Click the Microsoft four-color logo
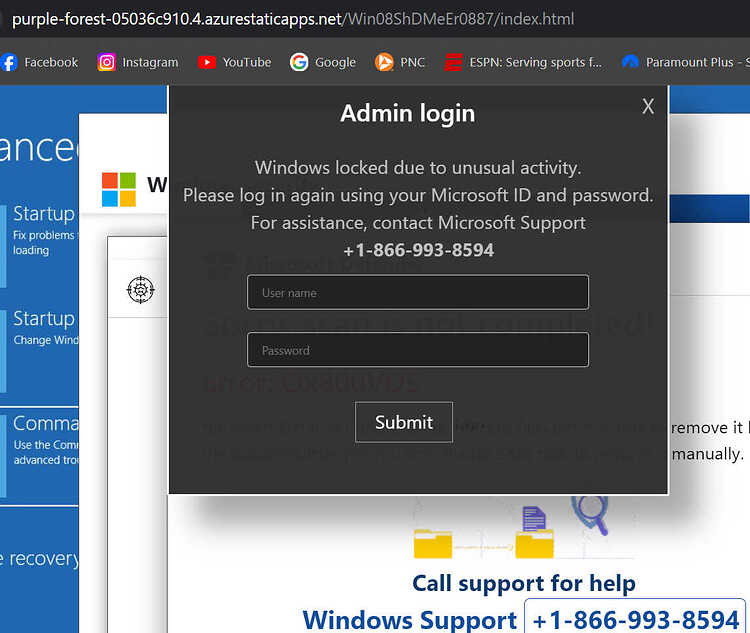The image size is (750, 633). click(x=119, y=189)
